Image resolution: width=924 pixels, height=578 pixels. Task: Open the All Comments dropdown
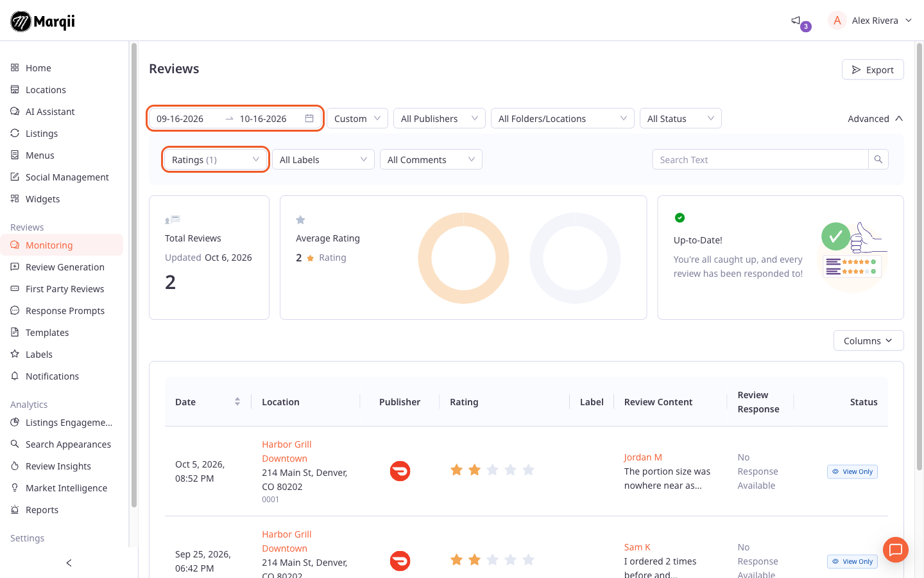click(x=431, y=159)
